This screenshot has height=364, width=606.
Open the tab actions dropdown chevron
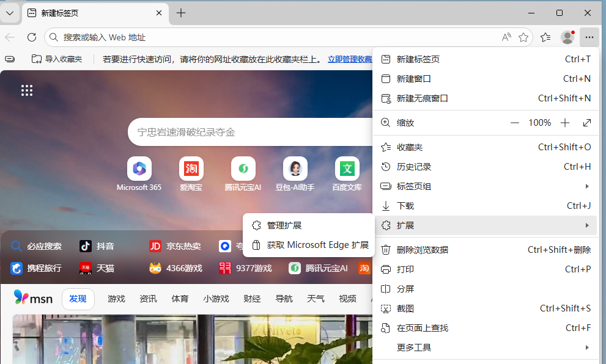click(x=10, y=13)
